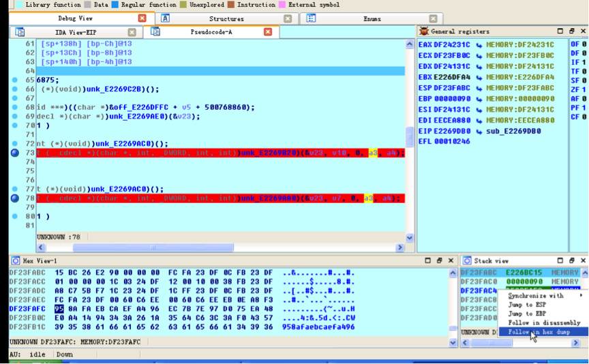Click the Enums tab icon
Viewport: 589px width, 364px height.
click(x=311, y=18)
